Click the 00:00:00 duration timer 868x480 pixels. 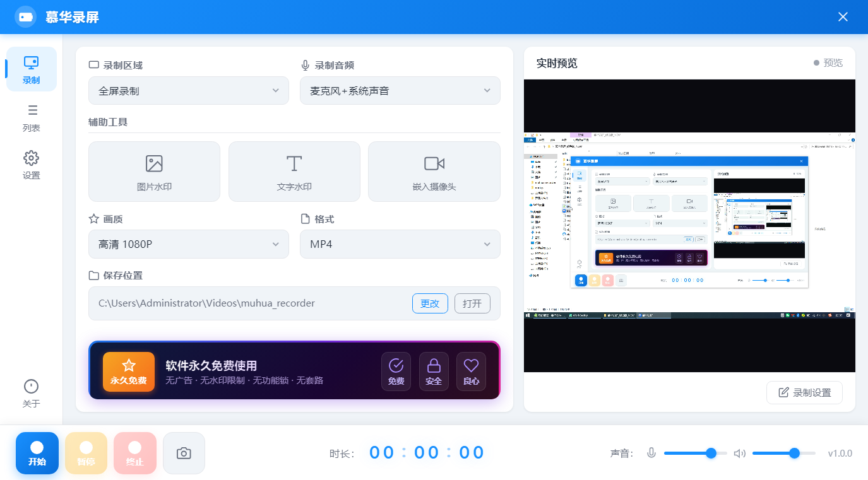click(427, 453)
